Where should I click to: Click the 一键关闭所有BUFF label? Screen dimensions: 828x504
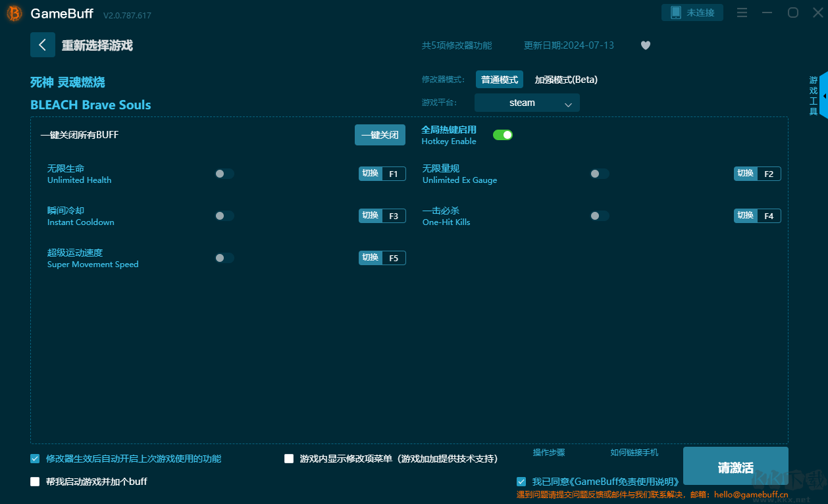[80, 135]
